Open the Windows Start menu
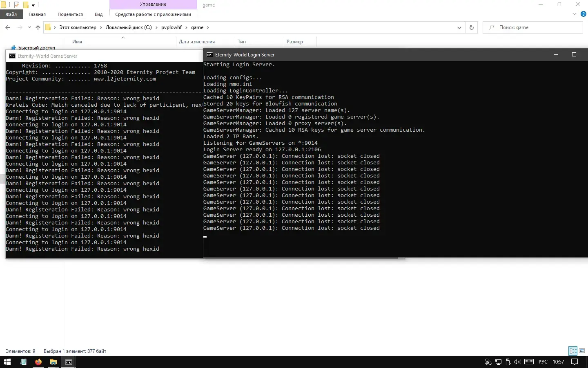 pyautogui.click(x=7, y=362)
